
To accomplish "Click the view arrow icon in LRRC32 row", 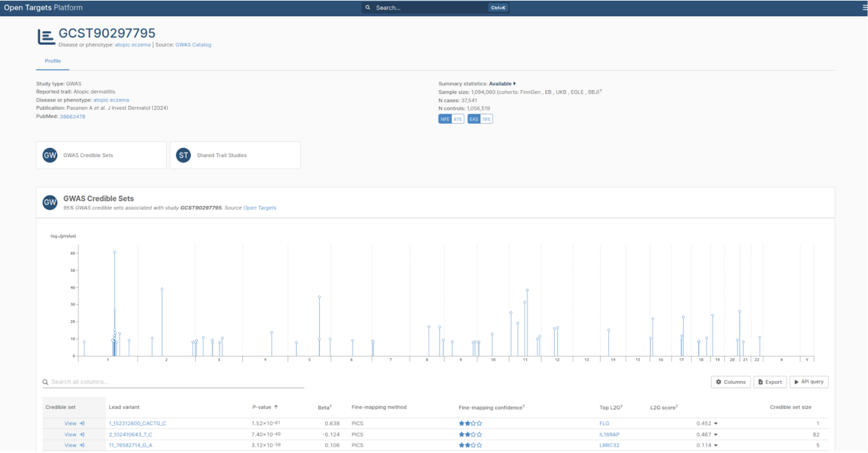I will [82, 445].
